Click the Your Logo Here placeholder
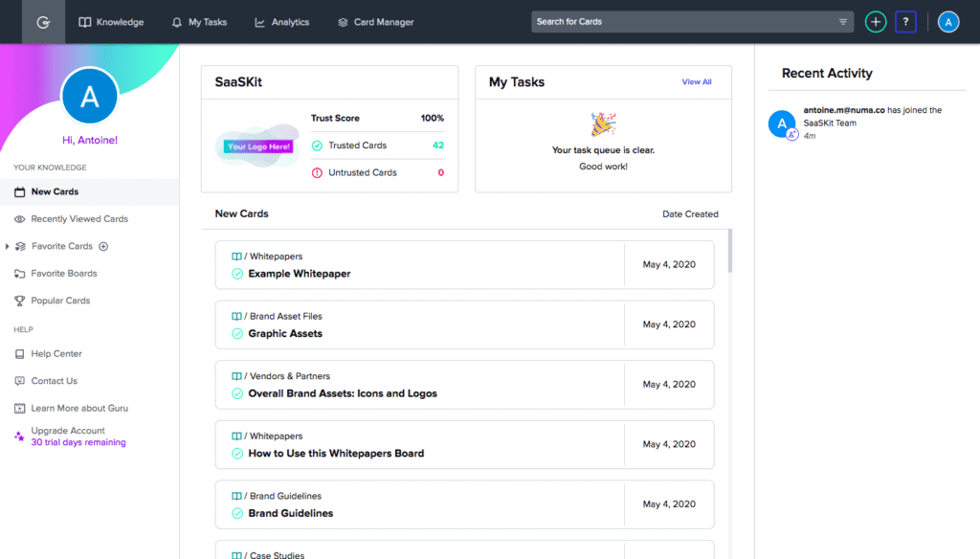Screen dimensions: 980x559 click(x=258, y=146)
